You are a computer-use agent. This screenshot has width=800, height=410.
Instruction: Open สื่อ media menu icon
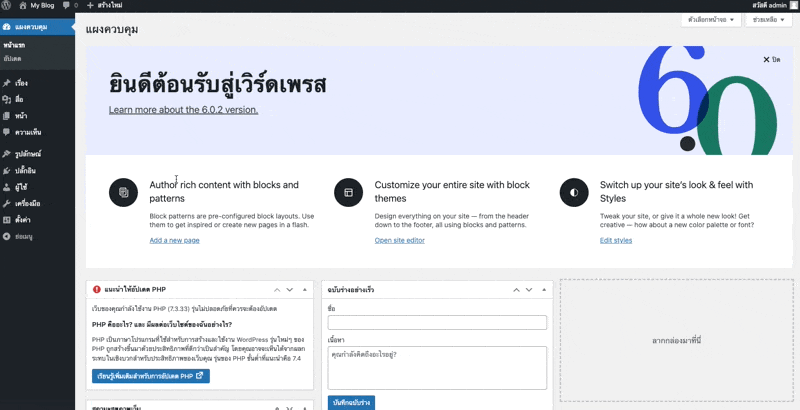point(7,99)
